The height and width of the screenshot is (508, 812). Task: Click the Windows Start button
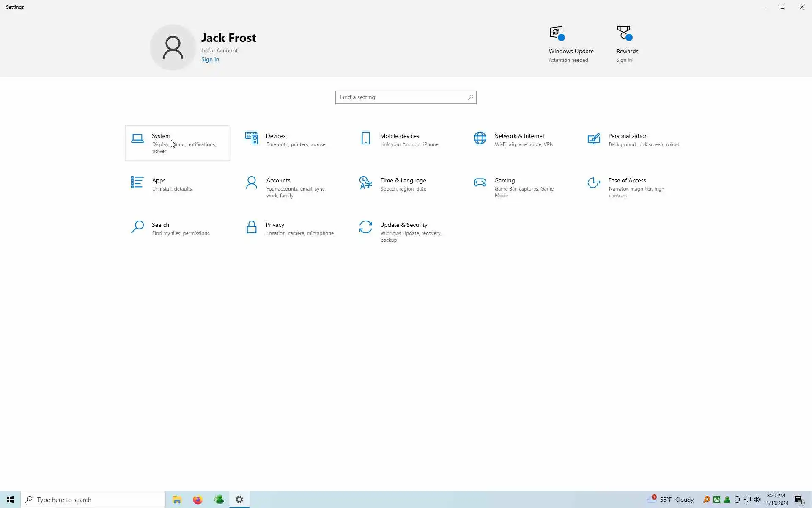(10, 500)
